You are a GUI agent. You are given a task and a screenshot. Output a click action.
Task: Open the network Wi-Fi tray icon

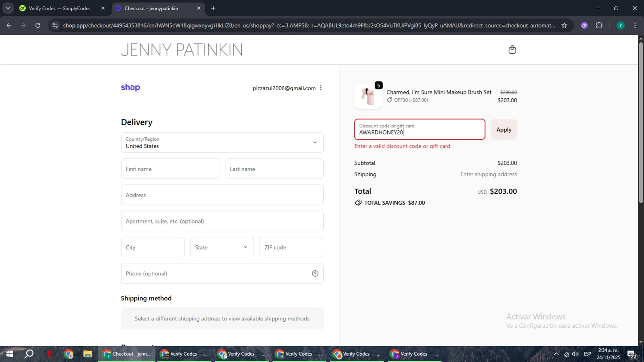(x=566, y=354)
